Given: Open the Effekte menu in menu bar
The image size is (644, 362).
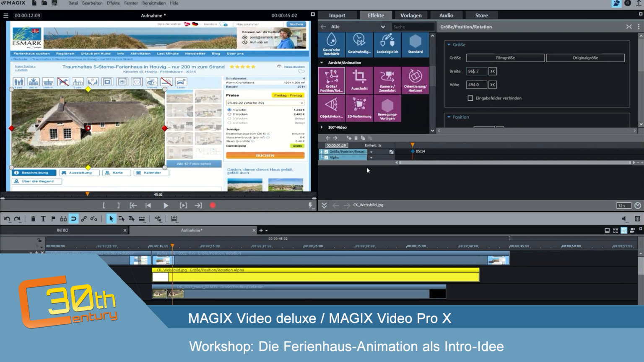Looking at the screenshot, I should tap(113, 3).
